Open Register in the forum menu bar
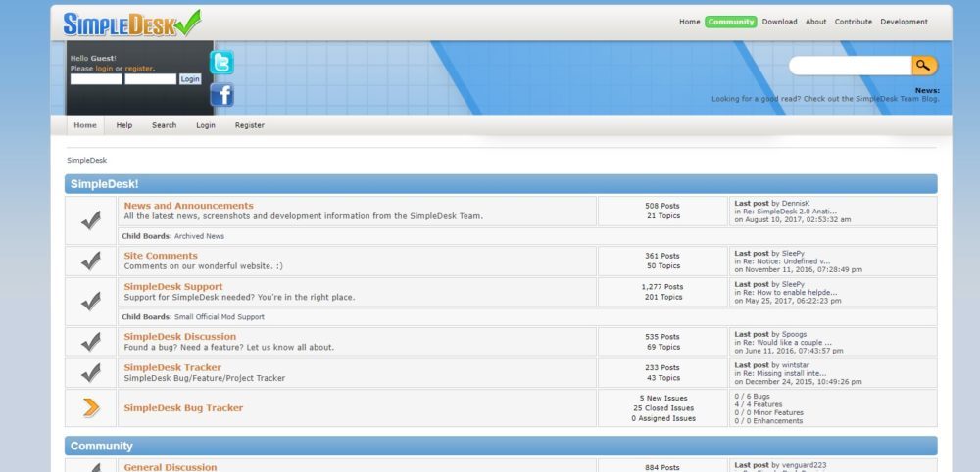 point(249,125)
